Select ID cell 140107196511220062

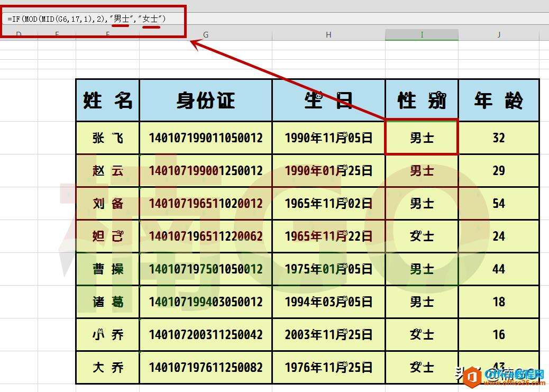point(206,236)
